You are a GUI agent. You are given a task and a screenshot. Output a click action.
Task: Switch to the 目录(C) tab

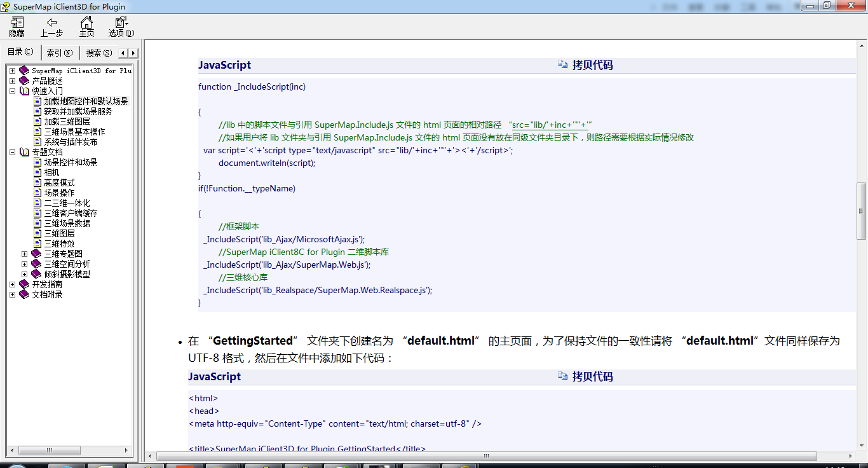[x=20, y=52]
